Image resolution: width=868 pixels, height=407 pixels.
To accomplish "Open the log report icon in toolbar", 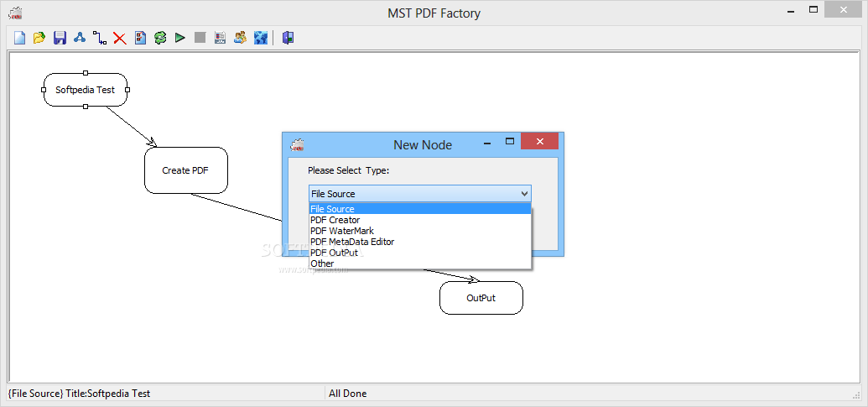I will 221,38.
